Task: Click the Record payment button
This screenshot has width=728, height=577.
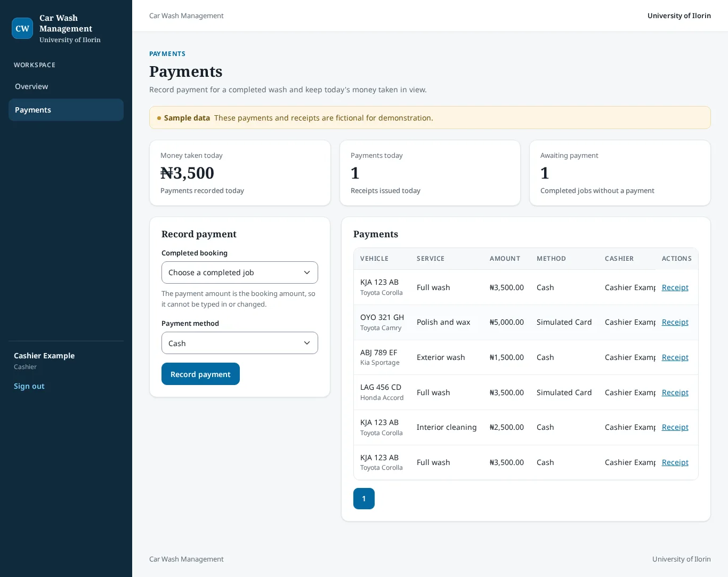Action: click(200, 374)
